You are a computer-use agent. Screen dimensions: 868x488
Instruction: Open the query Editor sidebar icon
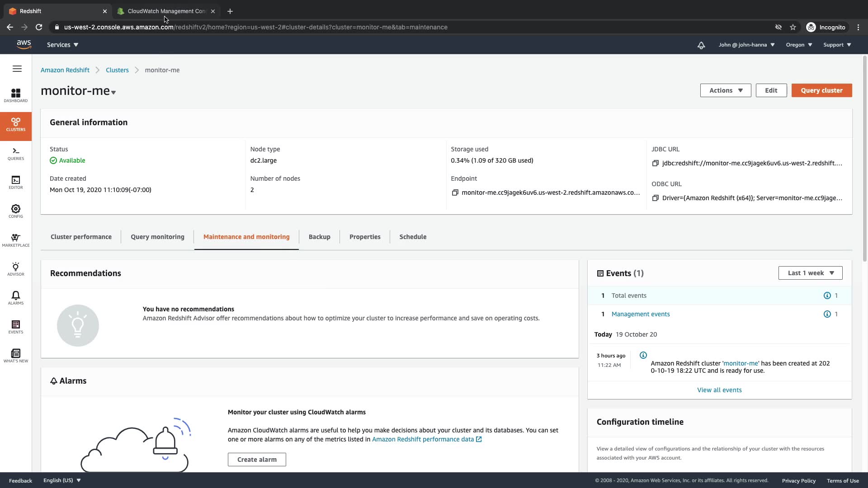[x=16, y=183]
